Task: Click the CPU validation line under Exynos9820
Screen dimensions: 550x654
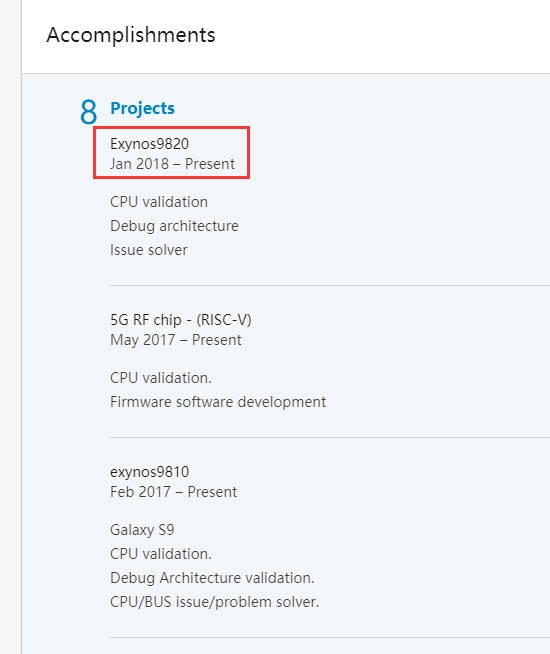Action: 159,202
